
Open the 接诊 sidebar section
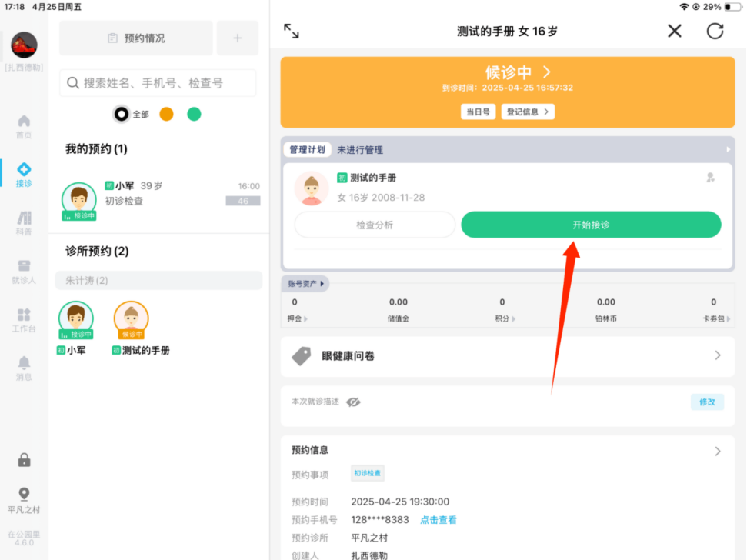[24, 175]
